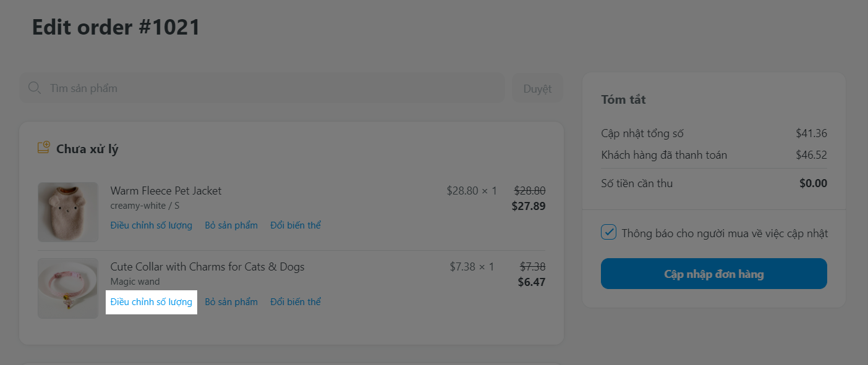Click the "Thông báo cho người mua" label
This screenshot has height=365, width=868.
click(725, 233)
